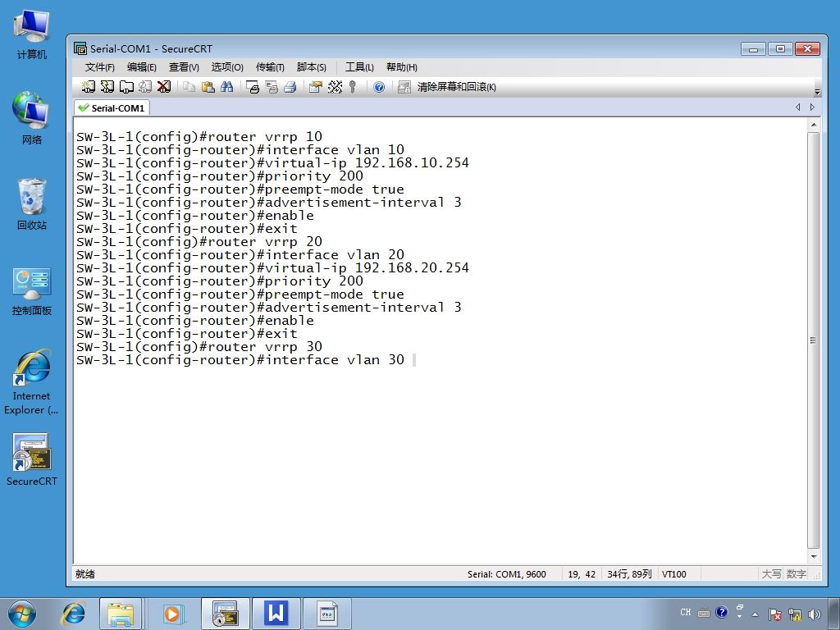Open the 传输(T) menu
Image resolution: width=840 pixels, height=630 pixels.
[x=269, y=67]
